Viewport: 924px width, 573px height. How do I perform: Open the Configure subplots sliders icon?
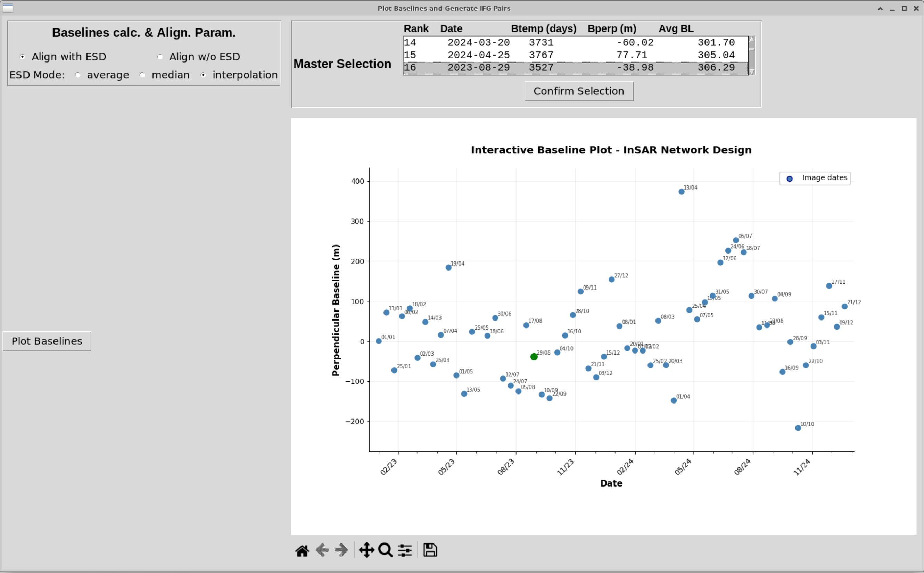click(x=405, y=550)
